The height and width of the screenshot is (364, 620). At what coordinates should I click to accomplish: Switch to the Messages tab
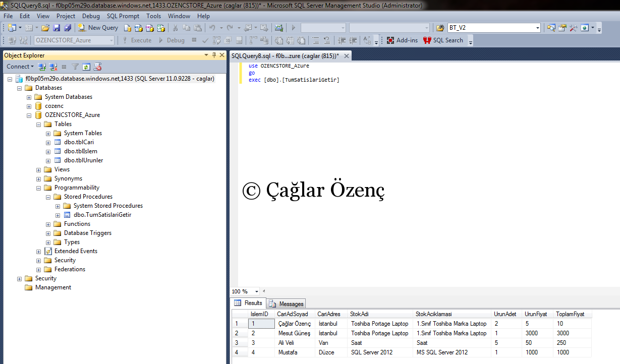click(x=286, y=304)
